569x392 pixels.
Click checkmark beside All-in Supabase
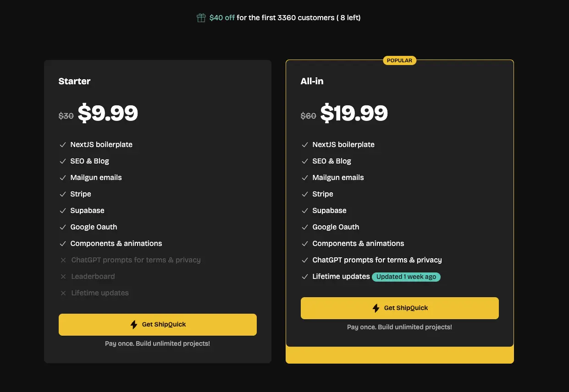tap(305, 211)
